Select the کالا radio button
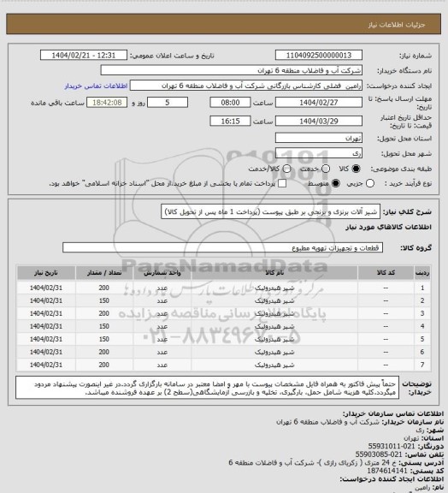This screenshot has width=448, height=493. pos(356,169)
